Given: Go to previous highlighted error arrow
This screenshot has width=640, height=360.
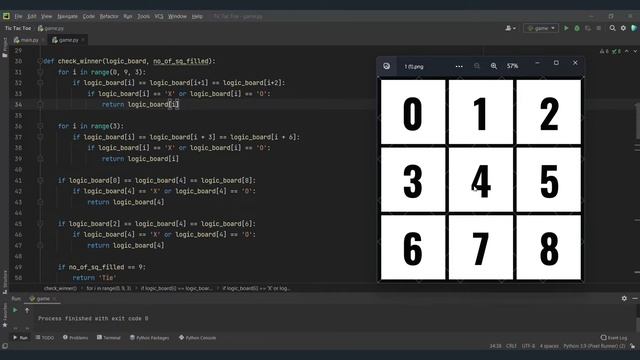Looking at the screenshot, I should tap(627, 51).
